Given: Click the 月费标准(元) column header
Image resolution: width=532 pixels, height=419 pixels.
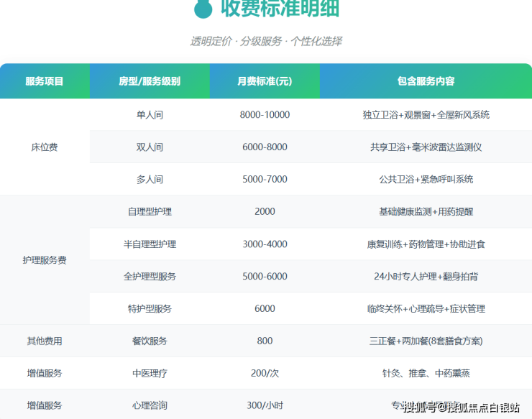Looking at the screenshot, I should (x=265, y=81).
